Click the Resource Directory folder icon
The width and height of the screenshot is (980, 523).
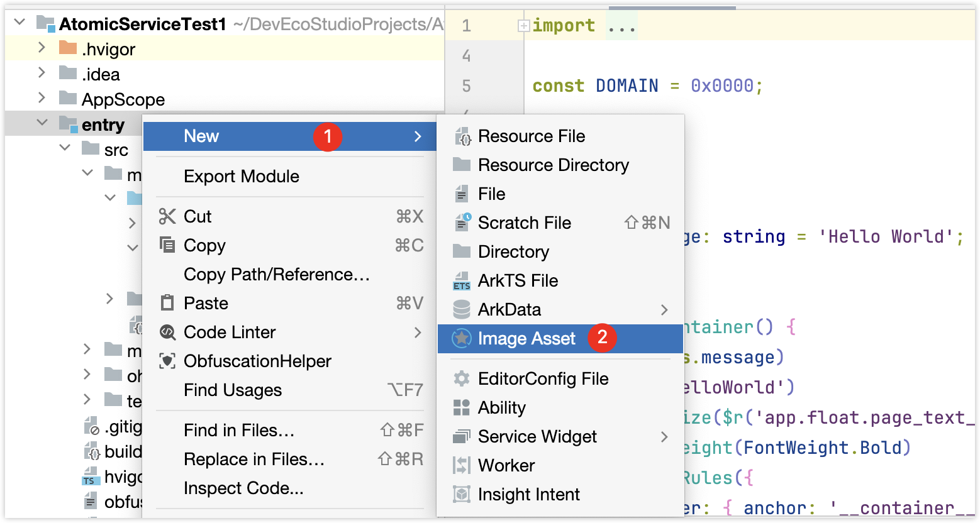tap(462, 165)
